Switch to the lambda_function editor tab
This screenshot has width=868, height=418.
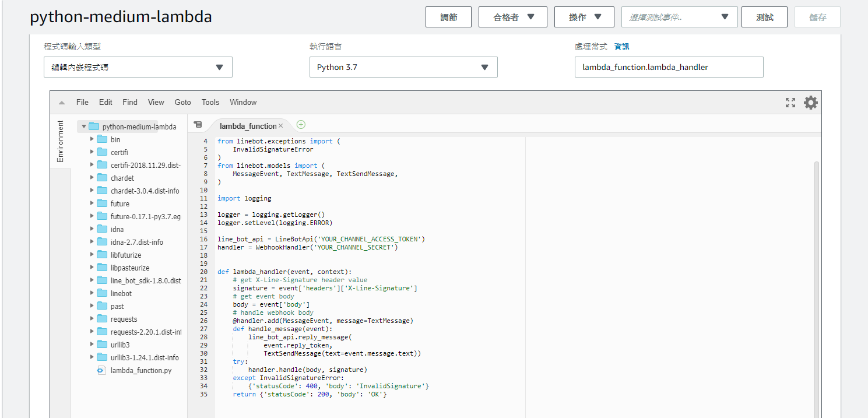(x=248, y=126)
